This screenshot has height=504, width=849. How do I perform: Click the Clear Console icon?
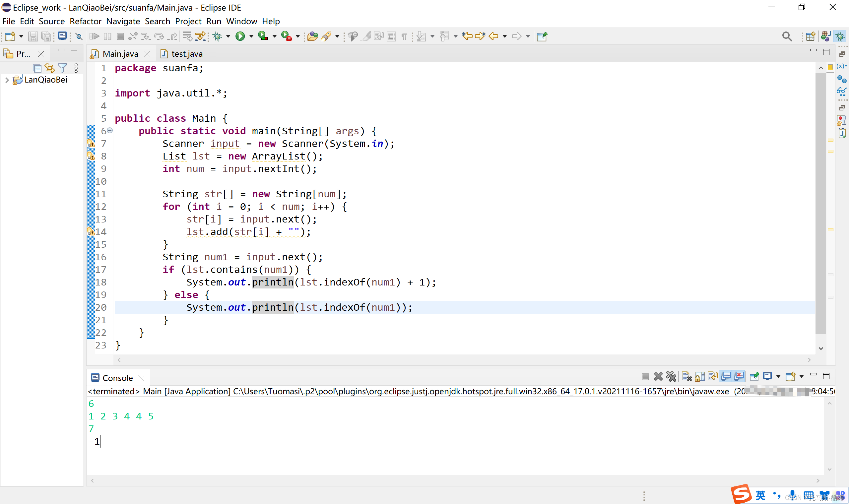click(x=686, y=376)
